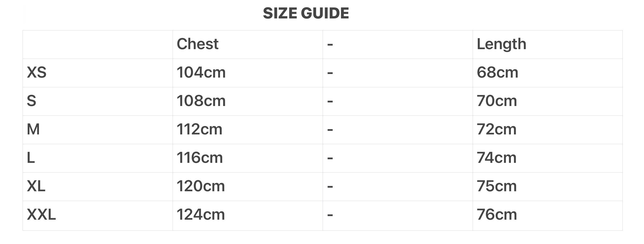Click the SIZE GUIDE heading
This screenshot has height=244, width=644.
pyautogui.click(x=306, y=13)
